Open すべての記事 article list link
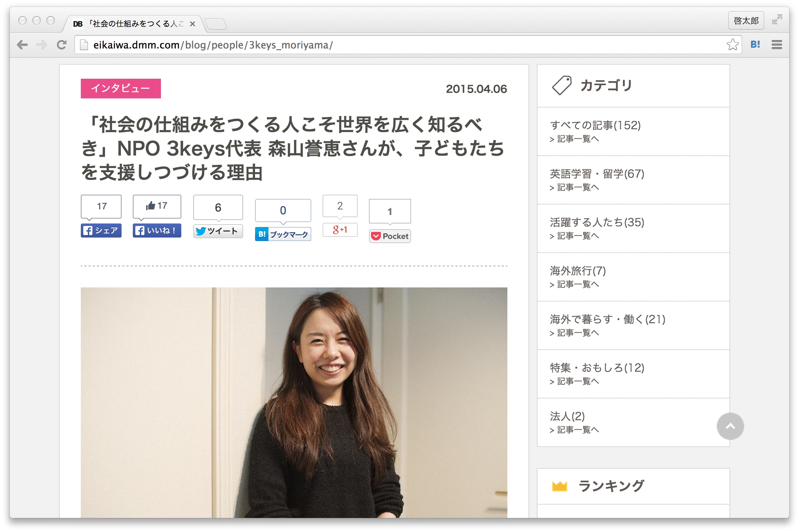 pyautogui.click(x=574, y=140)
